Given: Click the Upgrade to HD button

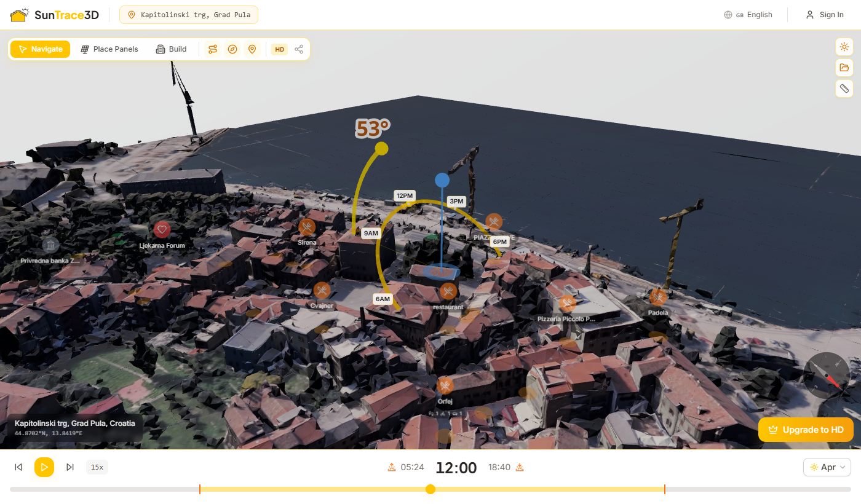Looking at the screenshot, I should click(806, 430).
